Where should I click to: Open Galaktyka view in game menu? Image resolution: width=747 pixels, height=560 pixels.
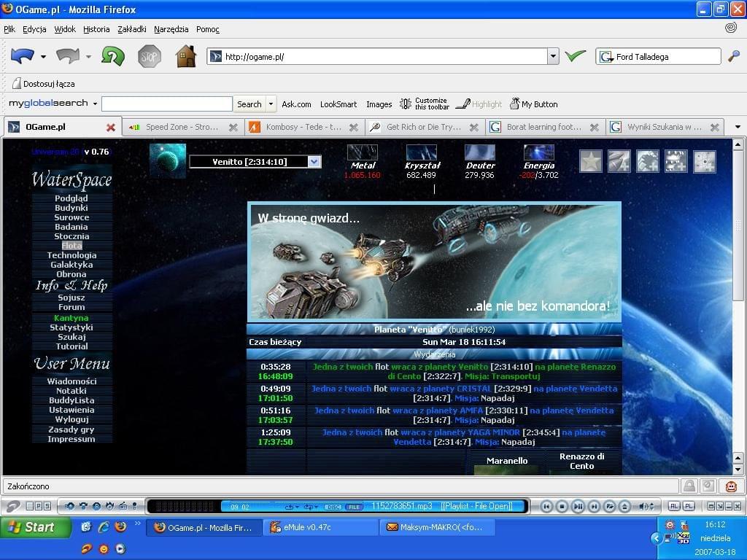[71, 265]
